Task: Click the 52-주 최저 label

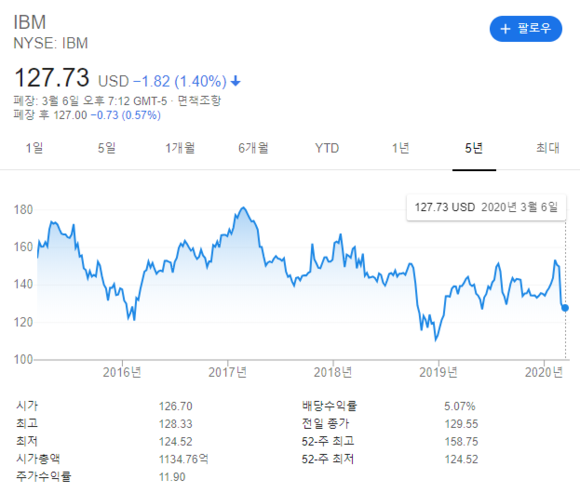Action: click(x=328, y=459)
